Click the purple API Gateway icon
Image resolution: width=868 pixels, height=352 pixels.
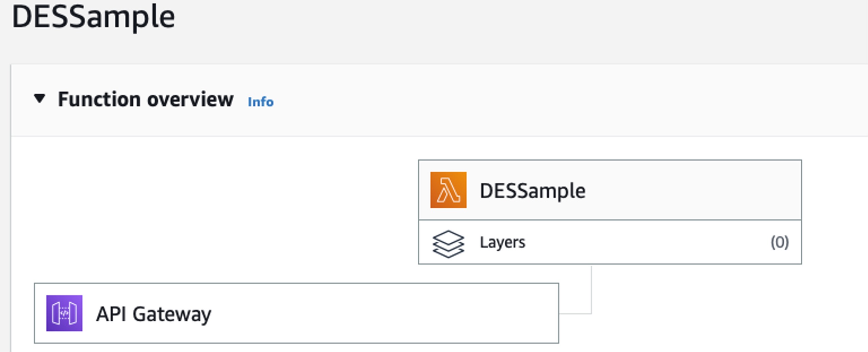pos(64,313)
